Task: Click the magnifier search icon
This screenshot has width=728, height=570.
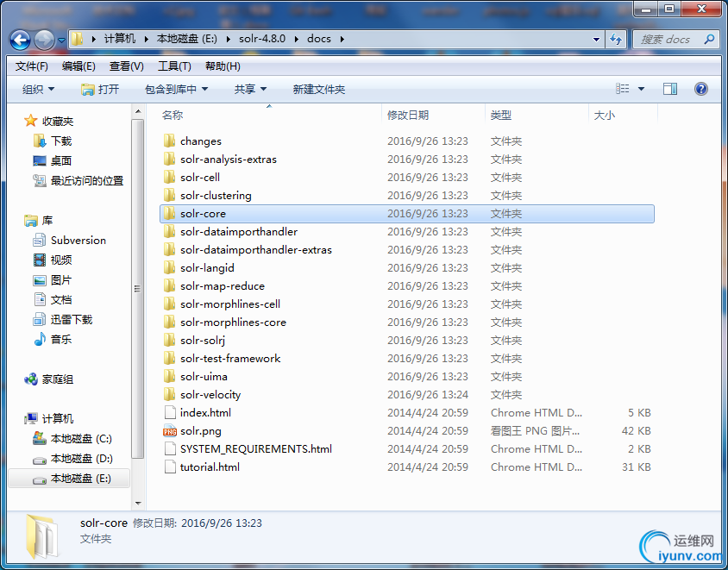Action: 709,40
